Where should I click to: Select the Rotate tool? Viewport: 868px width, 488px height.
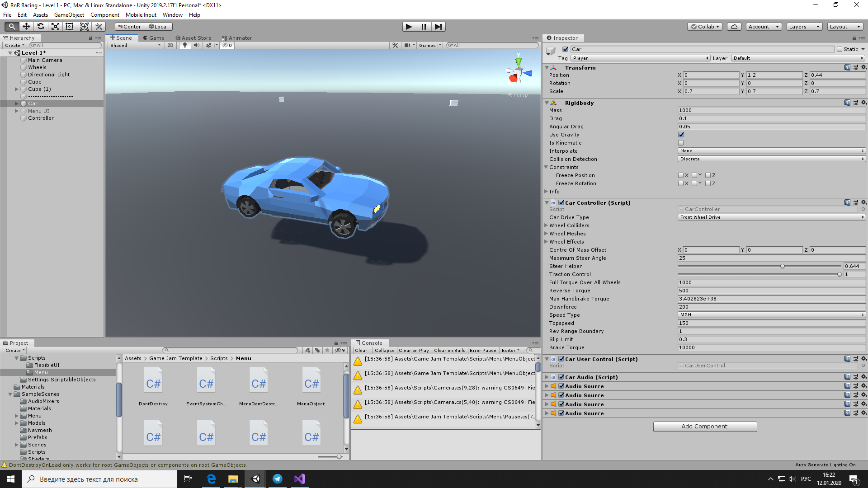[41, 27]
